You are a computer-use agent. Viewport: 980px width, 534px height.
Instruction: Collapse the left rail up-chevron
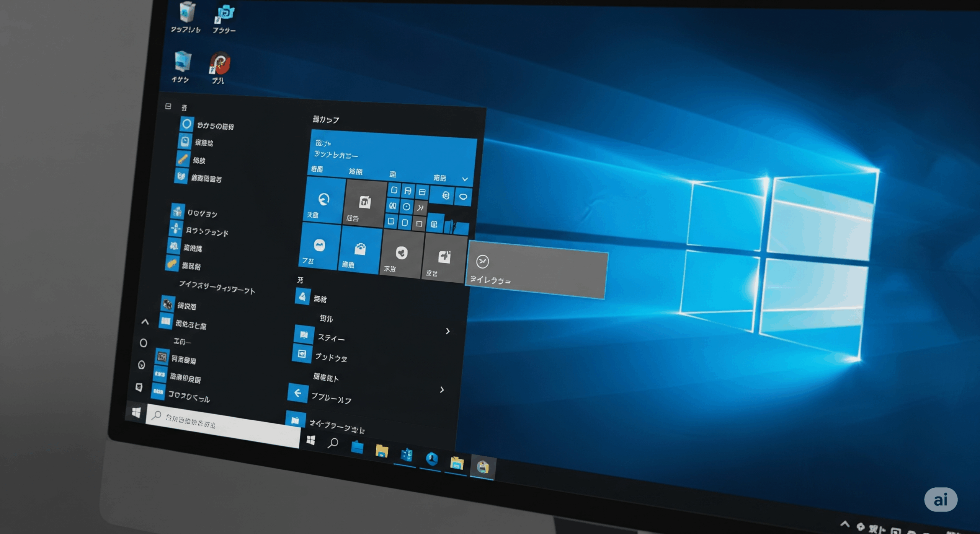[145, 322]
